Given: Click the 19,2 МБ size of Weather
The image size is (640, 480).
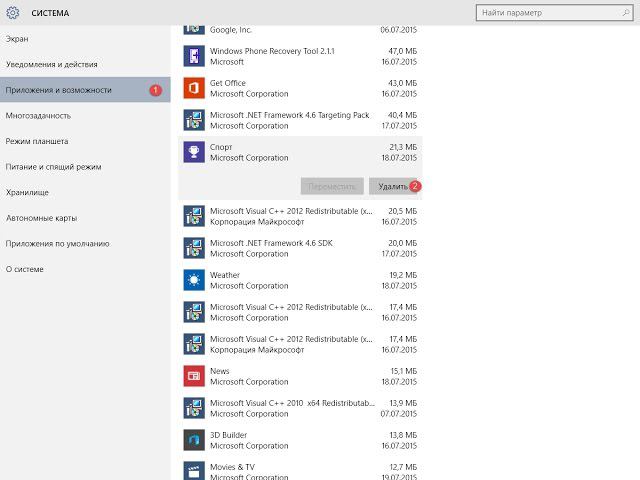Looking at the screenshot, I should (x=403, y=275).
